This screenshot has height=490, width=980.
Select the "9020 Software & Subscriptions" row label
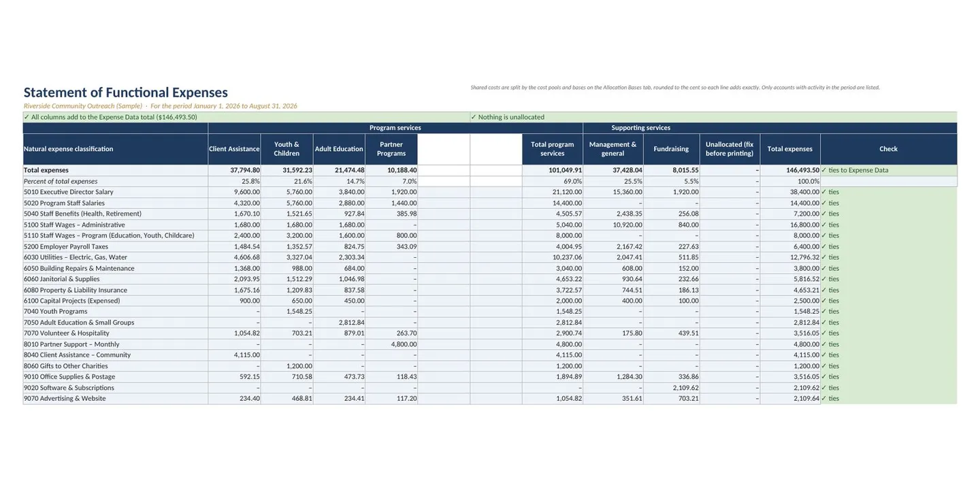tap(69, 388)
